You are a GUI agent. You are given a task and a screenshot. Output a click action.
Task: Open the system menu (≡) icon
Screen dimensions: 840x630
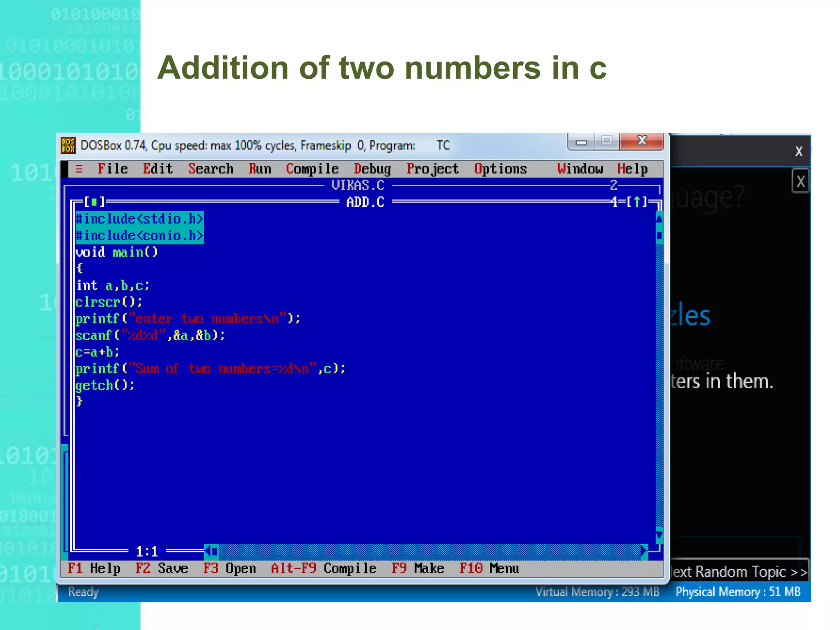(x=79, y=169)
